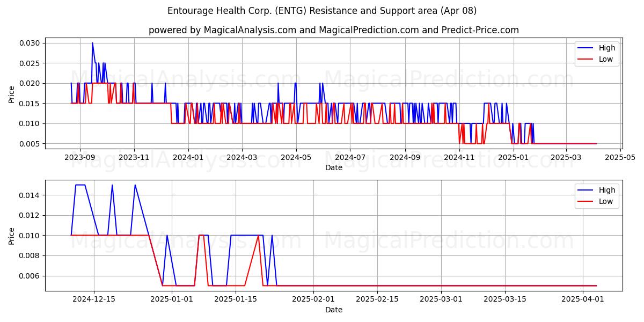Click the '2025-05' date tick label
This screenshot has width=644, height=322.
pyautogui.click(x=619, y=157)
